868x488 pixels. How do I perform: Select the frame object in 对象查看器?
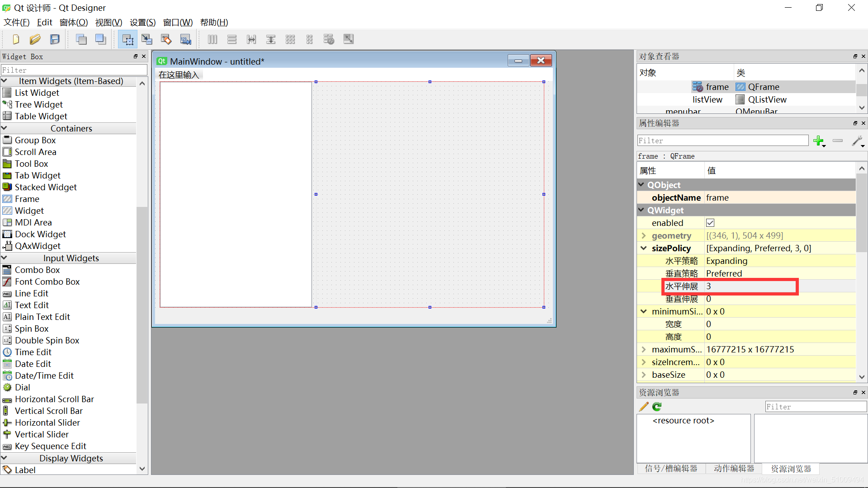[x=716, y=86]
